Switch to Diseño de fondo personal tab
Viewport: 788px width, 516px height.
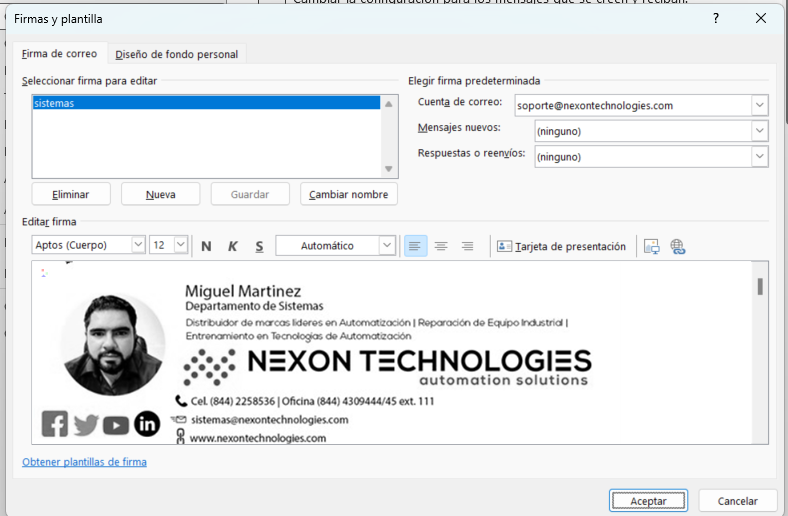pyautogui.click(x=176, y=54)
